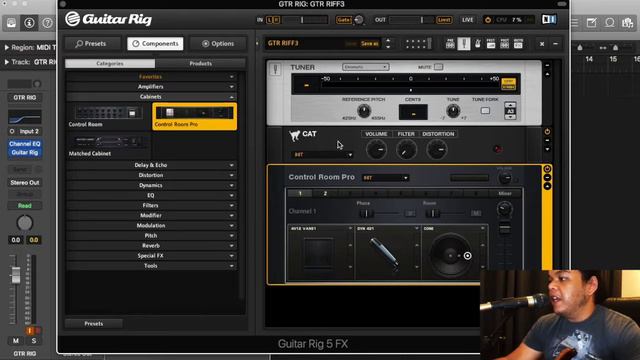The height and width of the screenshot is (360, 640).
Task: Show the POST tapedeck module icon
Action: coord(504,44)
